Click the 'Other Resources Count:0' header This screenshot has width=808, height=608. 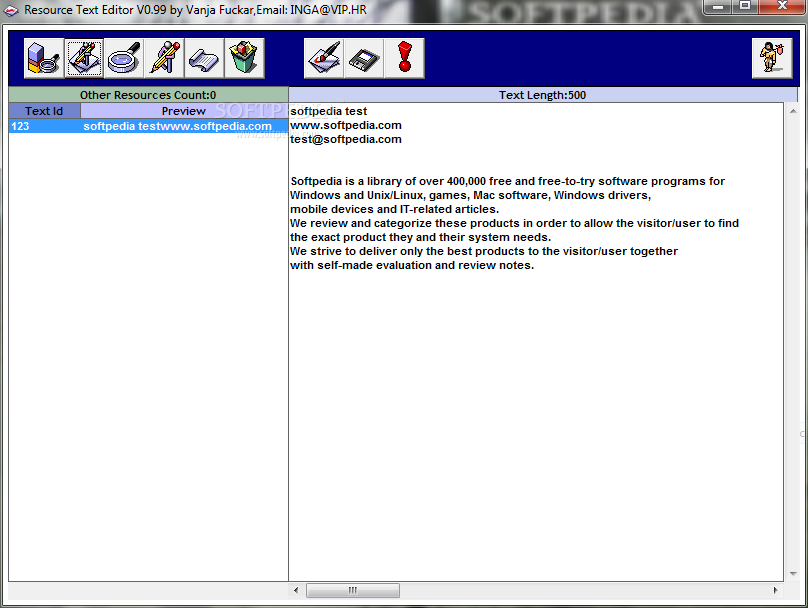tap(148, 95)
